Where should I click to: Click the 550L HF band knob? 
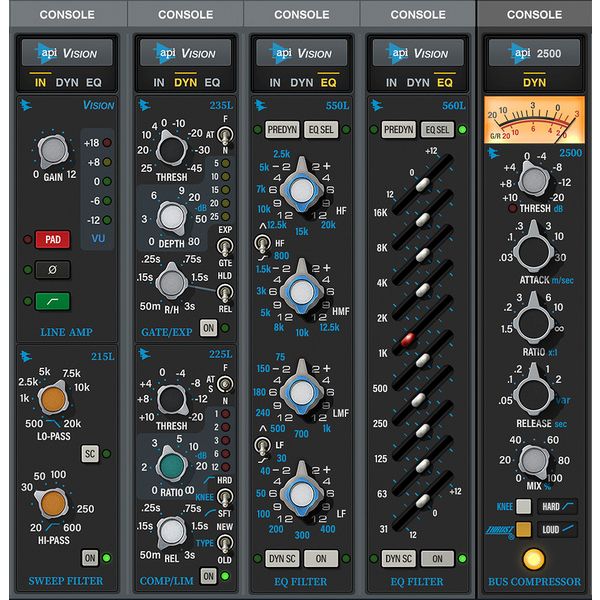pos(302,190)
